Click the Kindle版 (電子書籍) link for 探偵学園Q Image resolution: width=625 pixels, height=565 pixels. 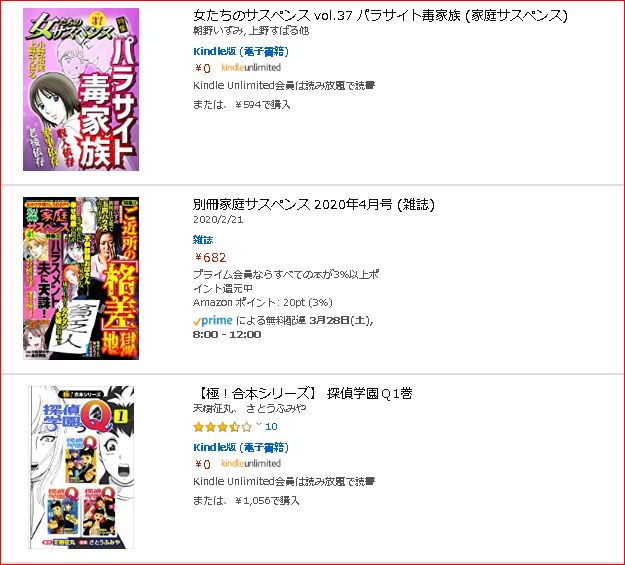(241, 447)
